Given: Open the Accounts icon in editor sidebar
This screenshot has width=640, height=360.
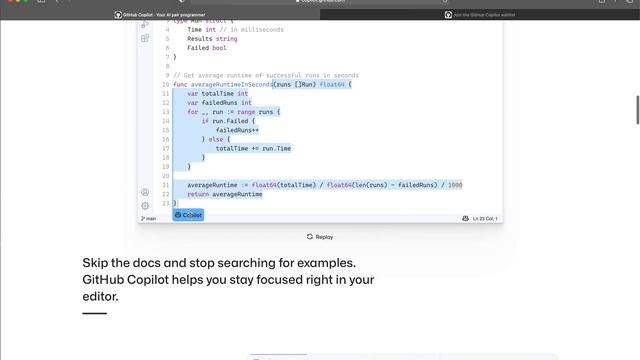Looking at the screenshot, I should [x=145, y=192].
